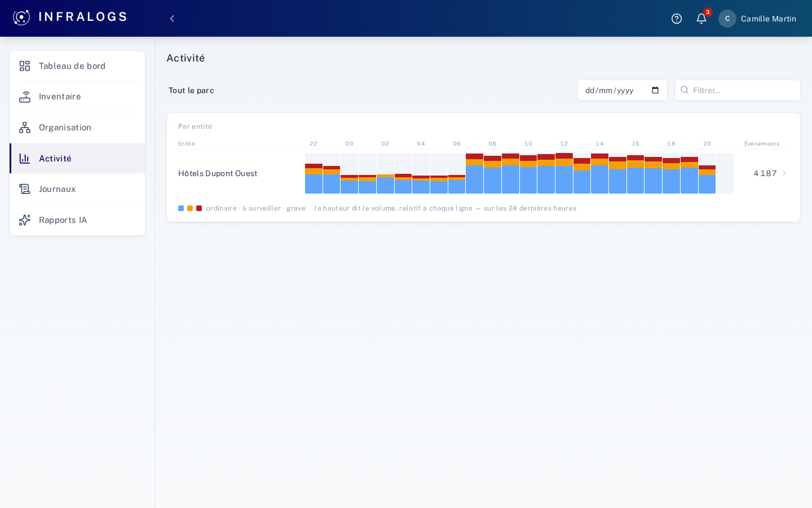Select the Activité sidebar item
Image resolution: width=812 pixels, height=508 pixels.
77,159
